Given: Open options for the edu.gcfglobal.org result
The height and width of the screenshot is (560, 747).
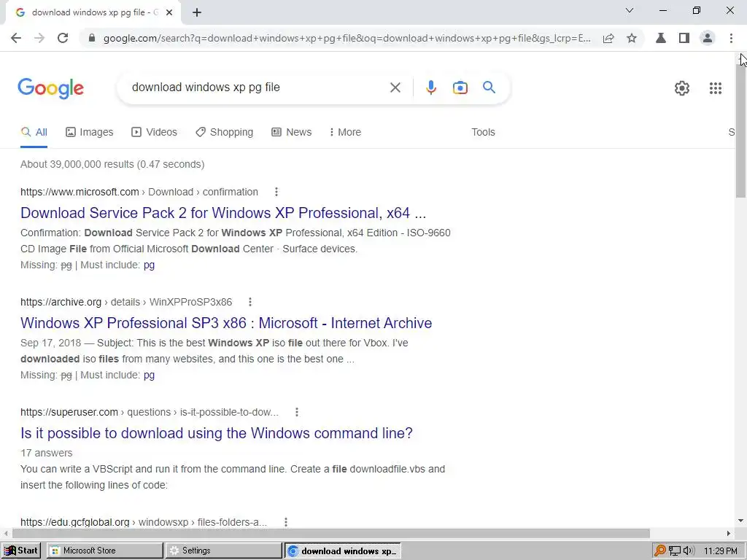Looking at the screenshot, I should click(286, 522).
